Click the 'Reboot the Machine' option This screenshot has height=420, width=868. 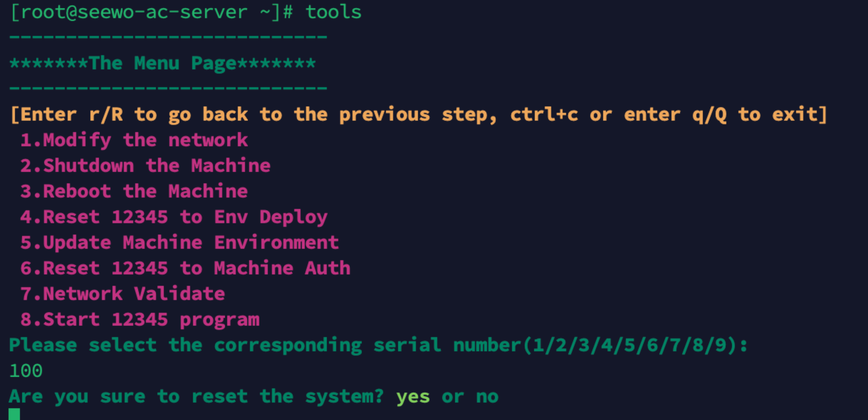click(134, 191)
